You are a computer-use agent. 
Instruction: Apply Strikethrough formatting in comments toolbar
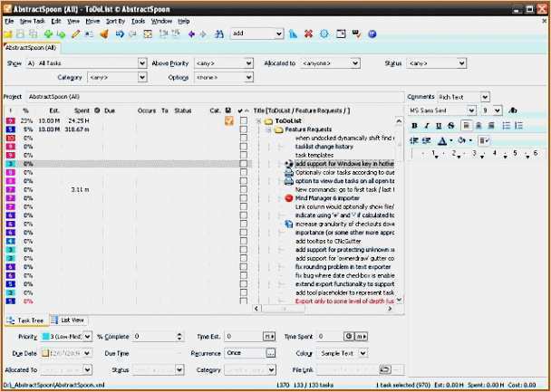tap(450, 126)
